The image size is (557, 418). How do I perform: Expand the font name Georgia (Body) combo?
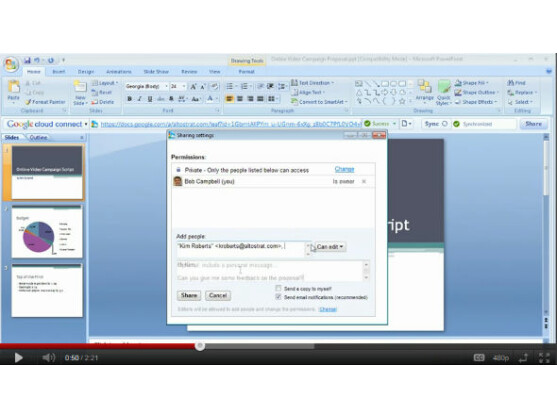[166, 86]
